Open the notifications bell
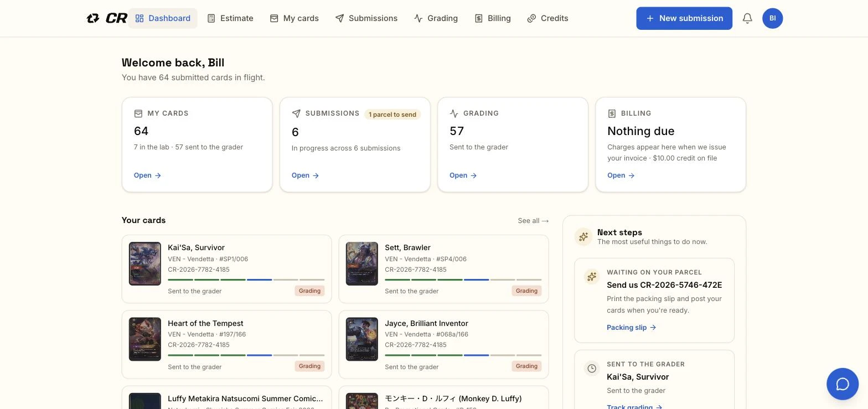868x409 pixels. pyautogui.click(x=747, y=18)
